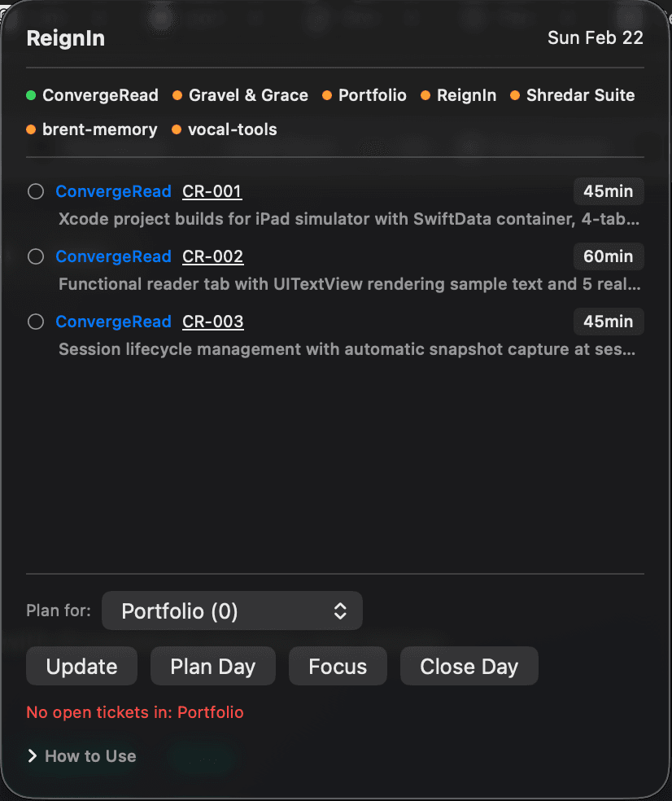Click the orange dot beside Gravel & Grace
Viewport: 672px width, 801px height.
177,95
